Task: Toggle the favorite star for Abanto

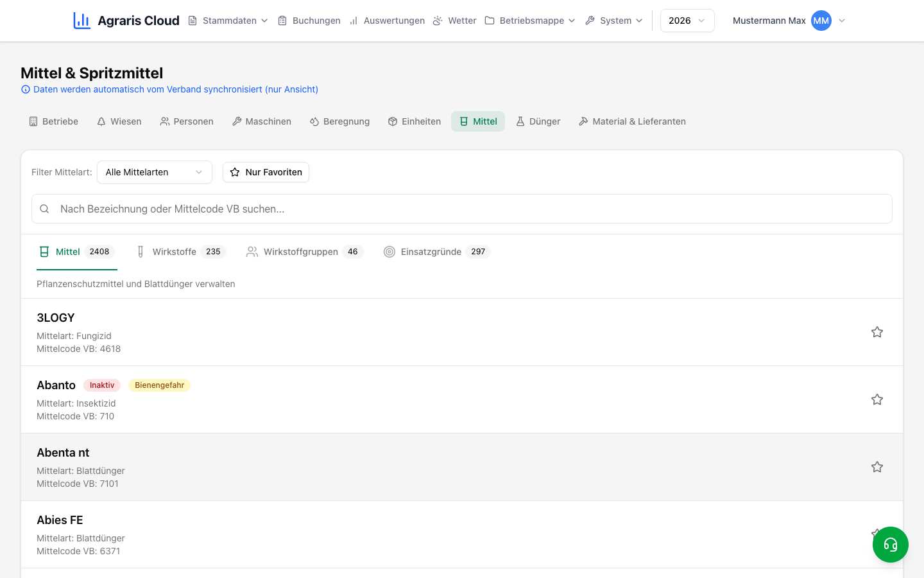Action: coord(877,399)
